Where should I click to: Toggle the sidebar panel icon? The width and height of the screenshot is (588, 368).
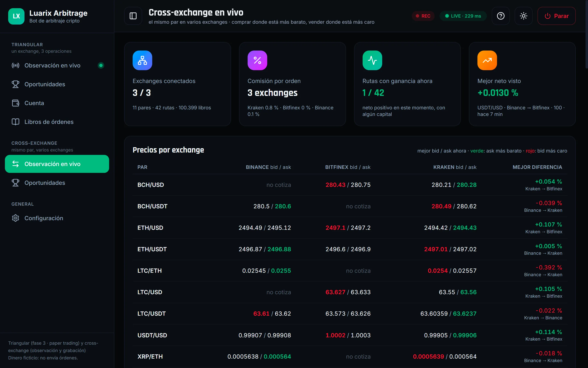tap(133, 16)
